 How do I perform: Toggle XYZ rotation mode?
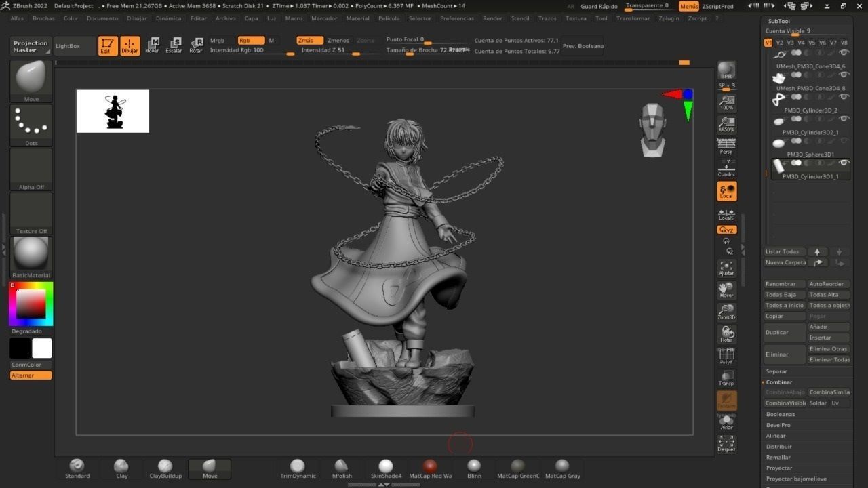(x=726, y=230)
